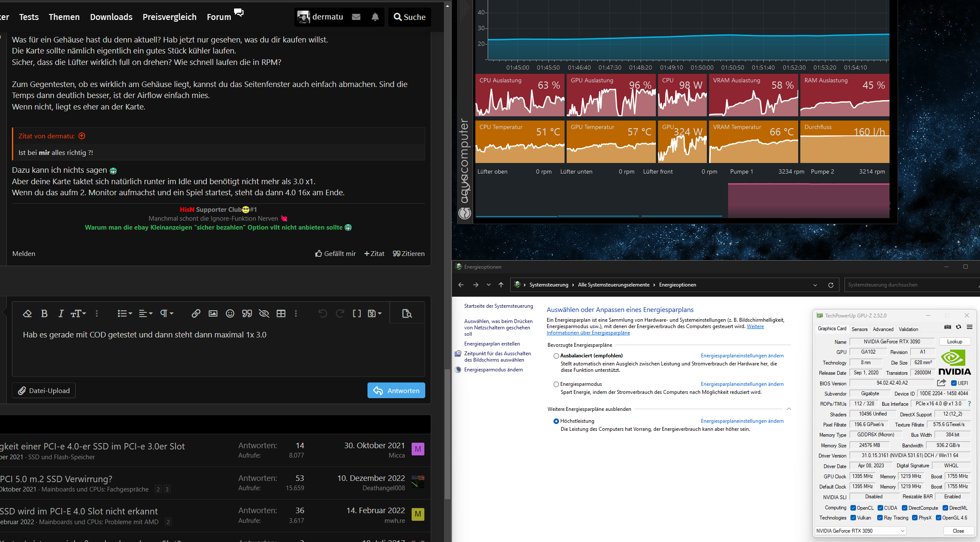Switch to the Sensors tab in GPU-Z

coord(859,329)
